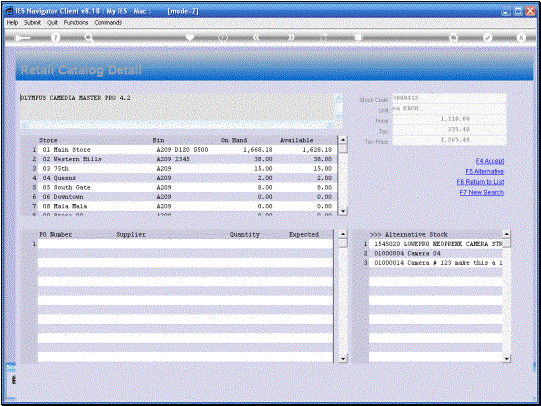The image size is (541, 406).
Task: Click the description box OLYMPUS CAMEDIA MASTER PRO 4.2
Action: click(x=177, y=107)
